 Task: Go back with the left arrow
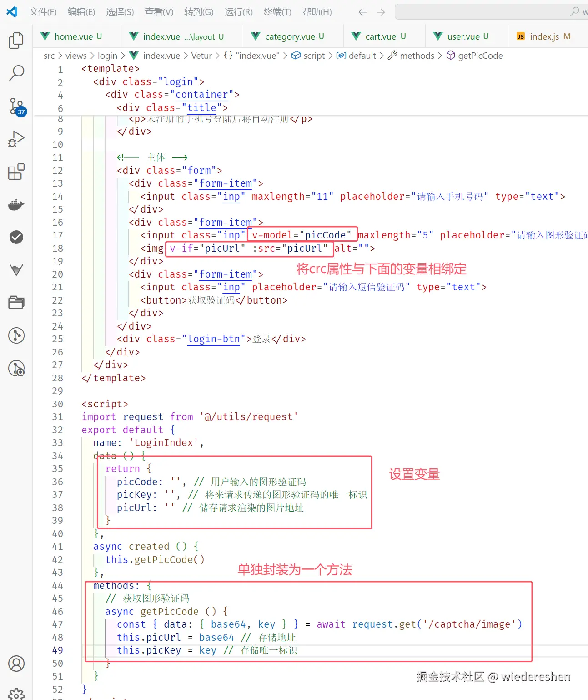tap(362, 12)
